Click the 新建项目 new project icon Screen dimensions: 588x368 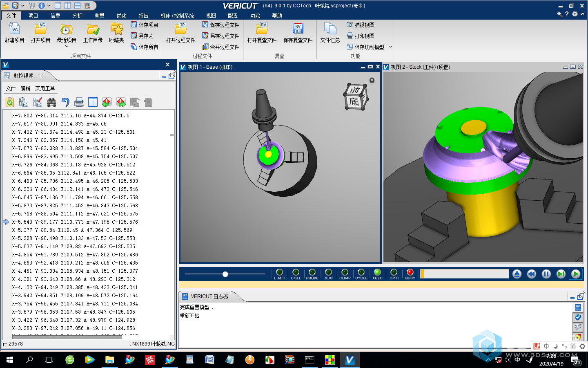point(15,29)
